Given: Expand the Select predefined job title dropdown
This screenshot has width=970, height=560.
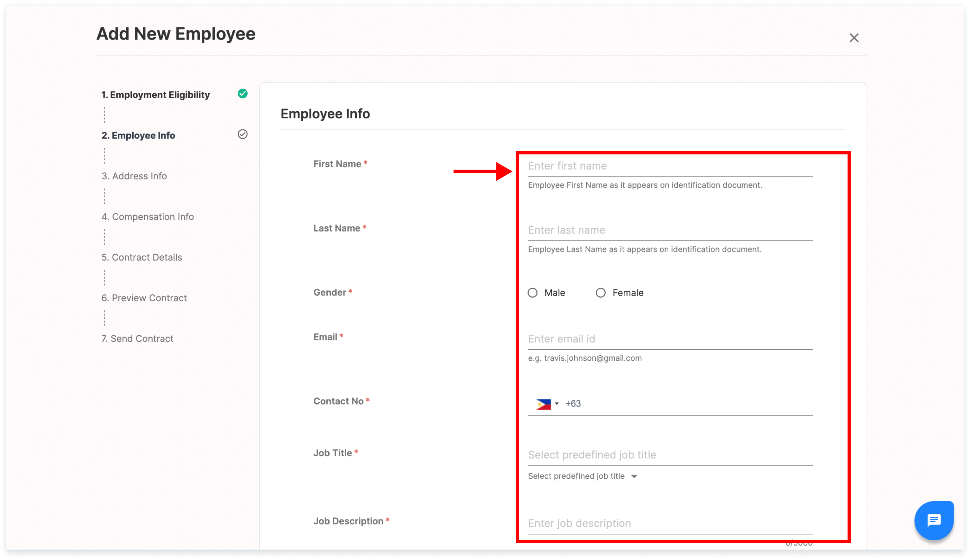Looking at the screenshot, I should (634, 476).
